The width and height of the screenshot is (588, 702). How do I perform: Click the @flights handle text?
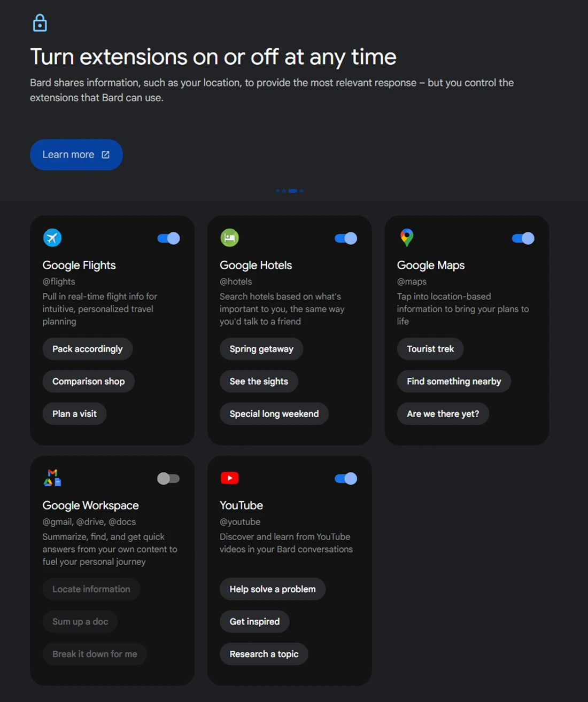point(59,282)
